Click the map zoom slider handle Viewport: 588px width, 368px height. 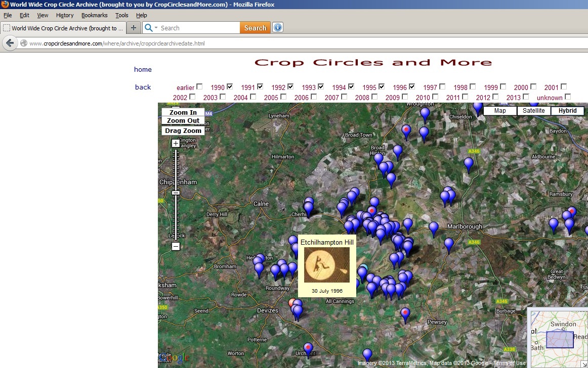point(176,193)
